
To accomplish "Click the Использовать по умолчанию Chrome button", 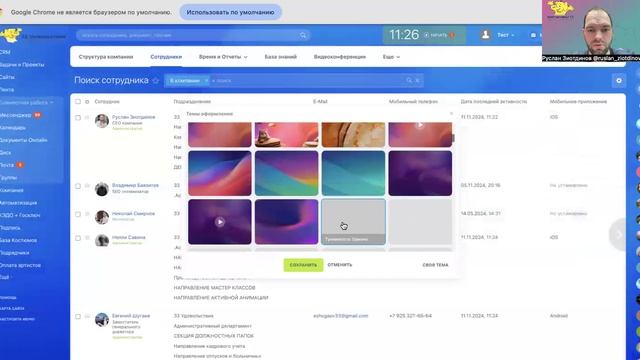I will point(230,12).
